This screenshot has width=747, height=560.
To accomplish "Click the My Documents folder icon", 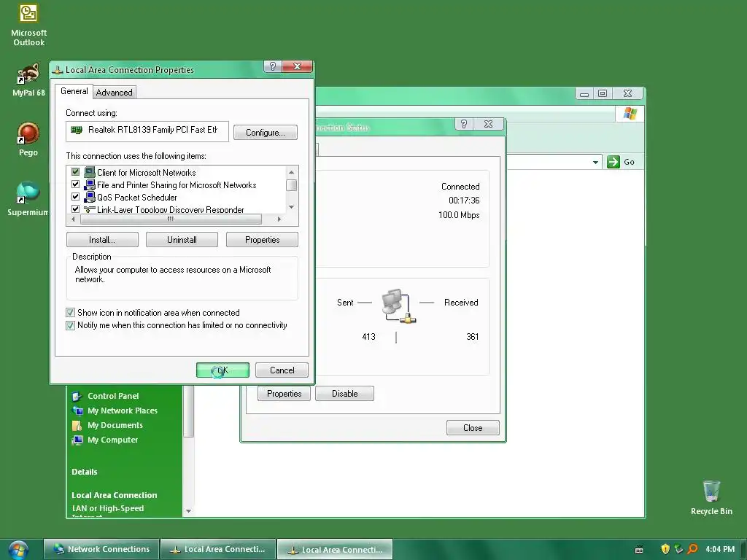I will click(x=77, y=425).
